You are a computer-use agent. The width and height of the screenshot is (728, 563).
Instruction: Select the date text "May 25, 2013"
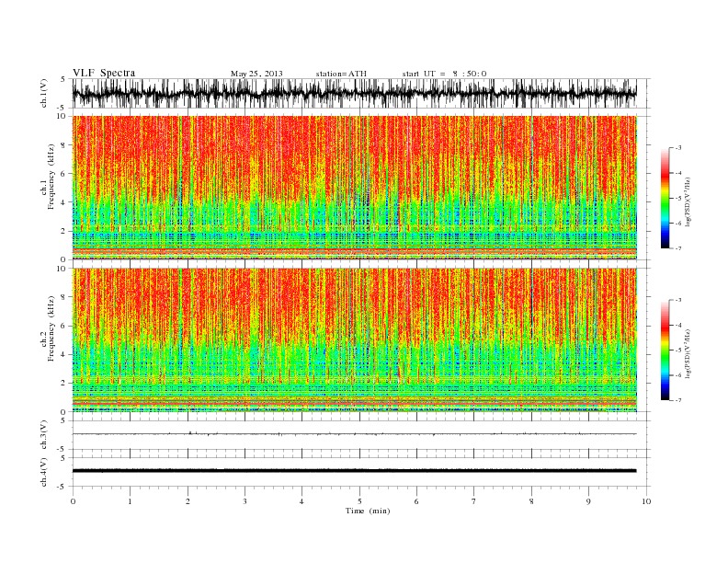256,74
